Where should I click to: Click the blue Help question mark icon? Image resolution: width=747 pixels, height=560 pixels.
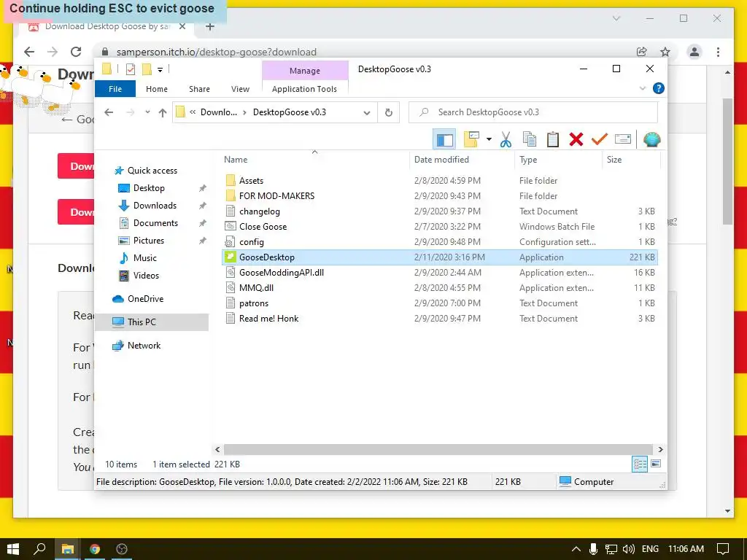659,88
